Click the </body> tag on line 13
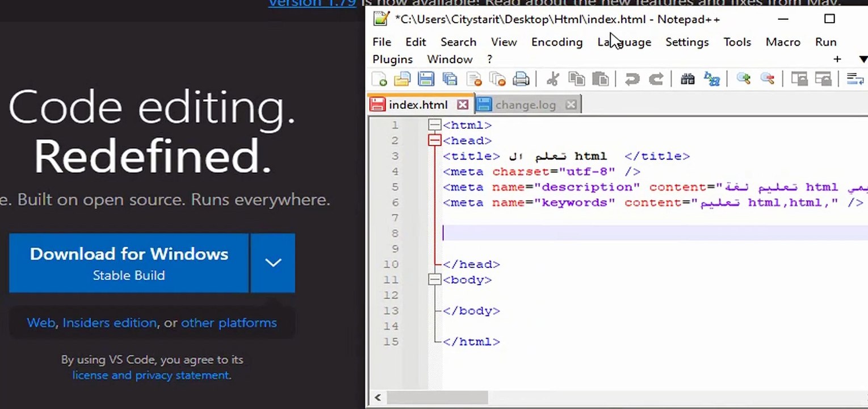 471,311
